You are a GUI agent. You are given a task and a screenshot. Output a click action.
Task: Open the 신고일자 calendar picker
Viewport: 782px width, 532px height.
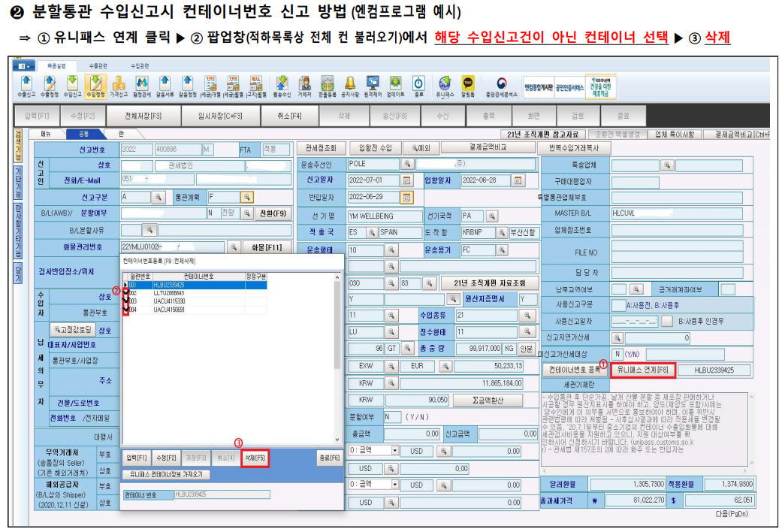pyautogui.click(x=407, y=180)
